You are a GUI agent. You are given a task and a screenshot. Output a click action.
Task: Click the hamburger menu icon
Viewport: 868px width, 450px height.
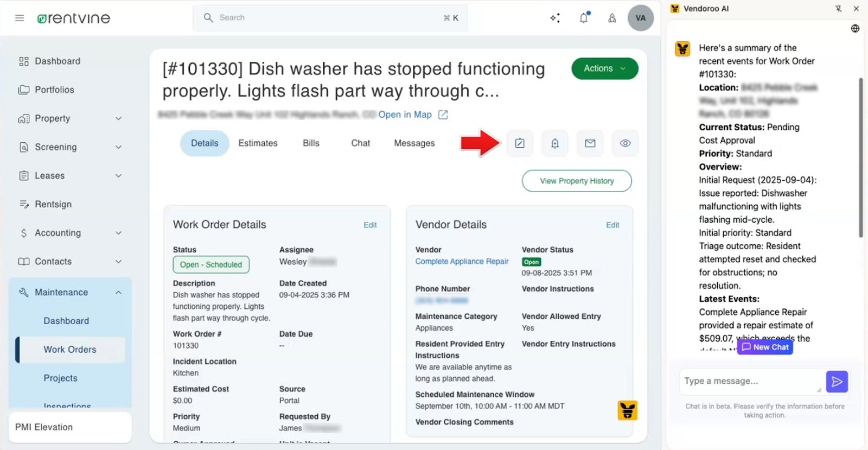click(20, 18)
